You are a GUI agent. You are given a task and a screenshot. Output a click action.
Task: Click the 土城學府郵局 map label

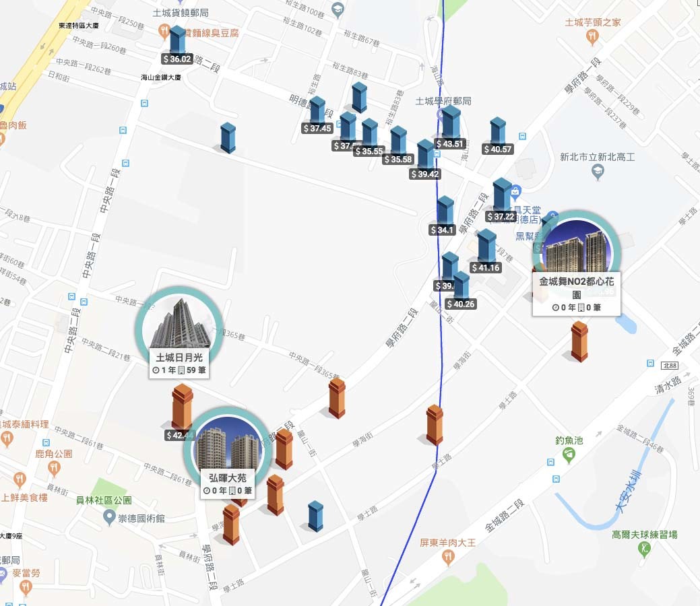pyautogui.click(x=443, y=101)
